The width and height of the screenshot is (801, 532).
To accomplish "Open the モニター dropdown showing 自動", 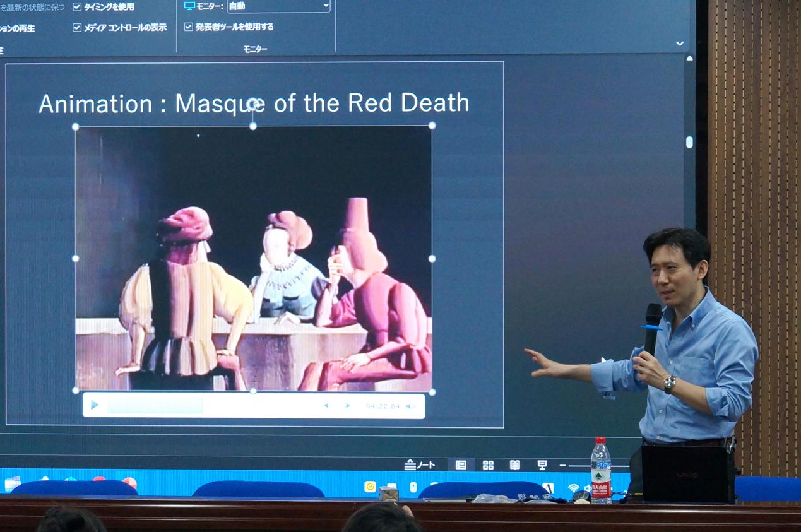I will pyautogui.click(x=278, y=6).
